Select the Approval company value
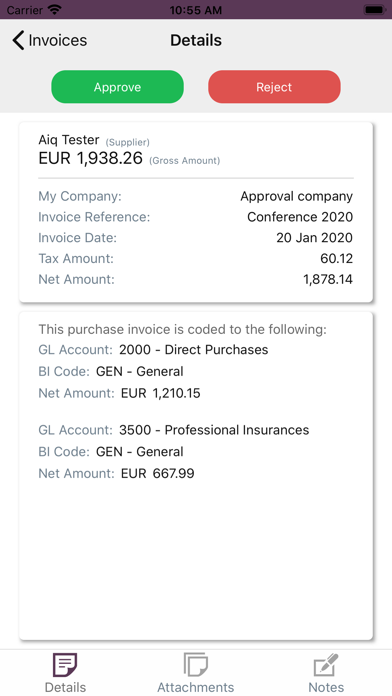This screenshot has width=392, height=696. (x=297, y=196)
